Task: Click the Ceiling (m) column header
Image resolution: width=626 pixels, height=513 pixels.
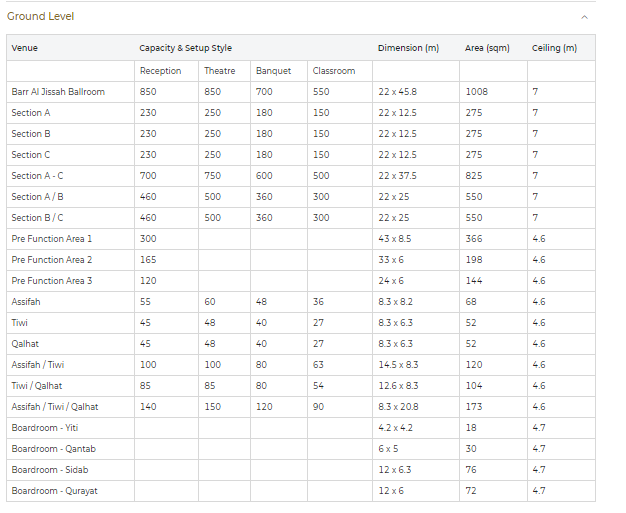Action: [554, 48]
